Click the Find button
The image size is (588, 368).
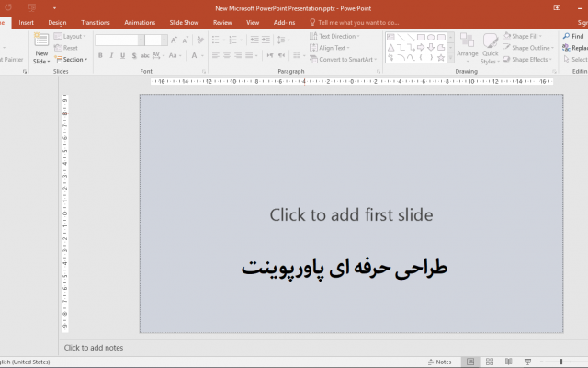point(573,36)
